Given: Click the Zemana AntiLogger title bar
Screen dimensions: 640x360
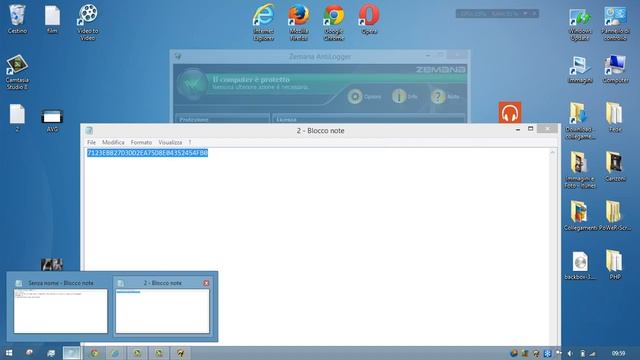Looking at the screenshot, I should (320, 56).
